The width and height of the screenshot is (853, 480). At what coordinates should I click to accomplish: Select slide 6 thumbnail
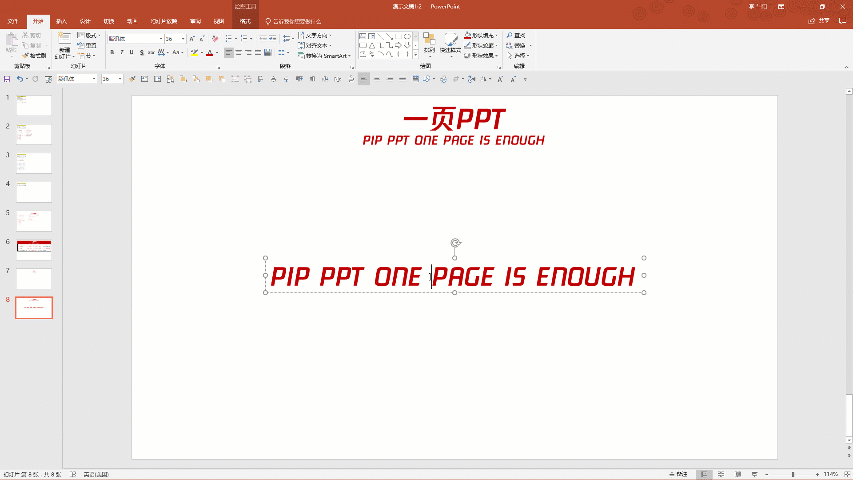pos(34,250)
